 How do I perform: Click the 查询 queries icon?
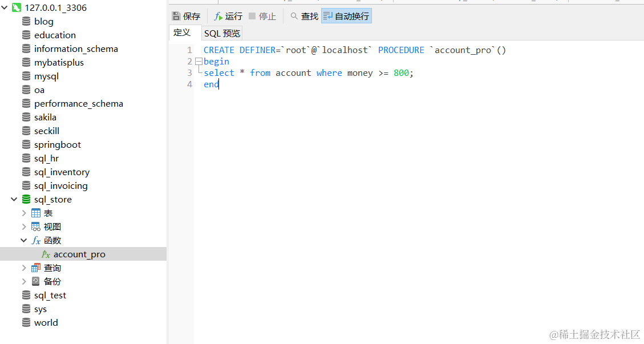(x=36, y=268)
